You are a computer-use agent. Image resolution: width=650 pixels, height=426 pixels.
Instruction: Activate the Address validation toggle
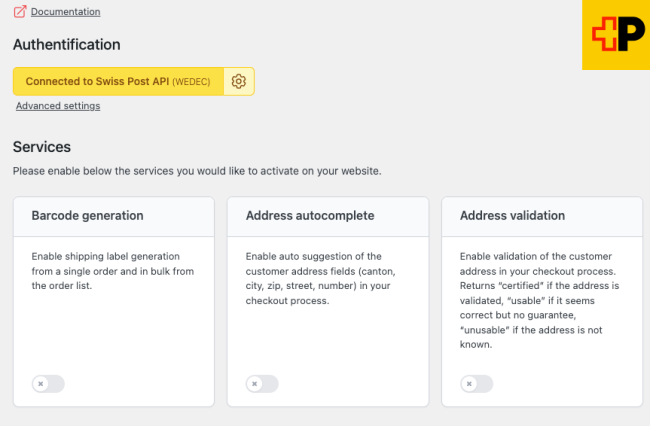(477, 383)
